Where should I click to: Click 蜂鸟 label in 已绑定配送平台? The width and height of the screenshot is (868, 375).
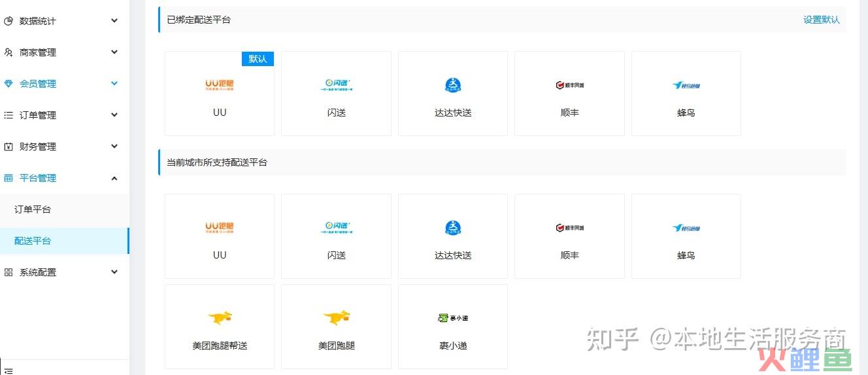(686, 113)
